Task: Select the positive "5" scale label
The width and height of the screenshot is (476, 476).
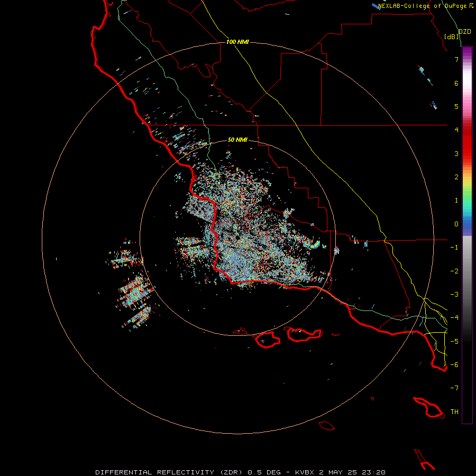Action: click(456, 106)
